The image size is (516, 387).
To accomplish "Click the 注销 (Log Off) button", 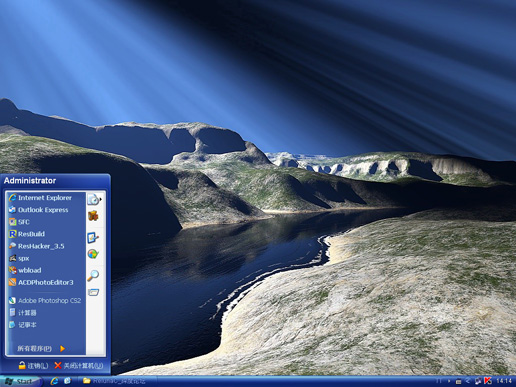I will [33, 366].
